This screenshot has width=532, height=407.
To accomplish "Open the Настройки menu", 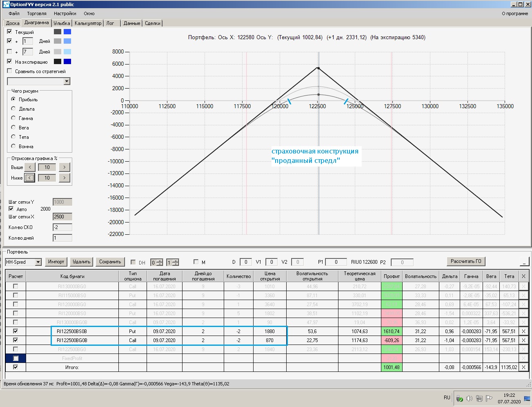I will coord(65,13).
